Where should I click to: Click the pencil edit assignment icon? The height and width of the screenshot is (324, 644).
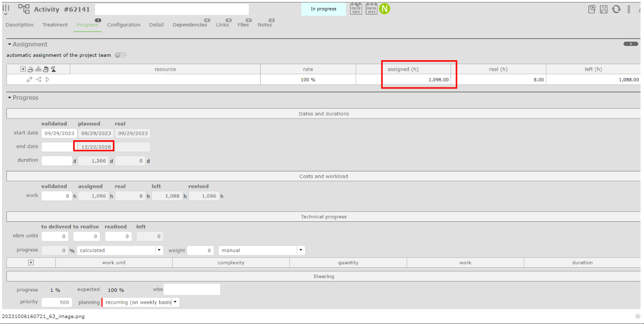click(30, 80)
